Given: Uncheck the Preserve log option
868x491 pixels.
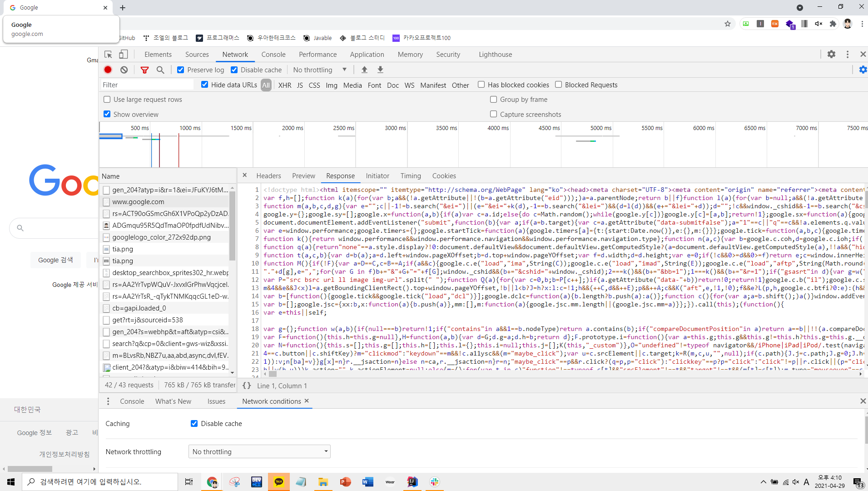Looking at the screenshot, I should (181, 70).
